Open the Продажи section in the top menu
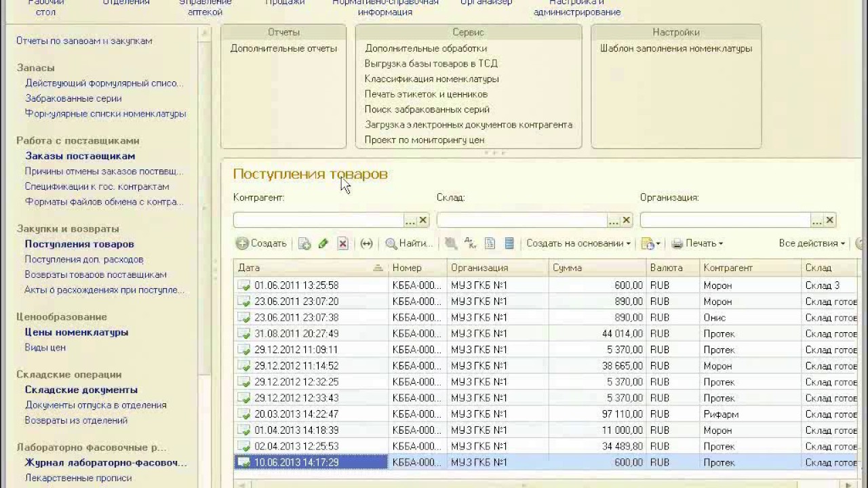This screenshot has width=868, height=488. [285, 3]
